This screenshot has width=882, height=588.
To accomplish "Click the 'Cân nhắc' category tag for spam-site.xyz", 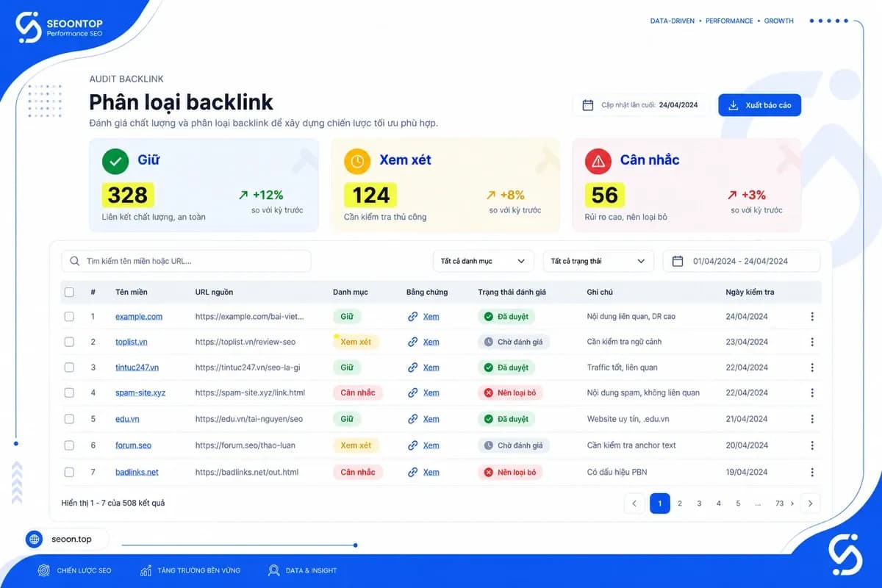I will pos(358,392).
